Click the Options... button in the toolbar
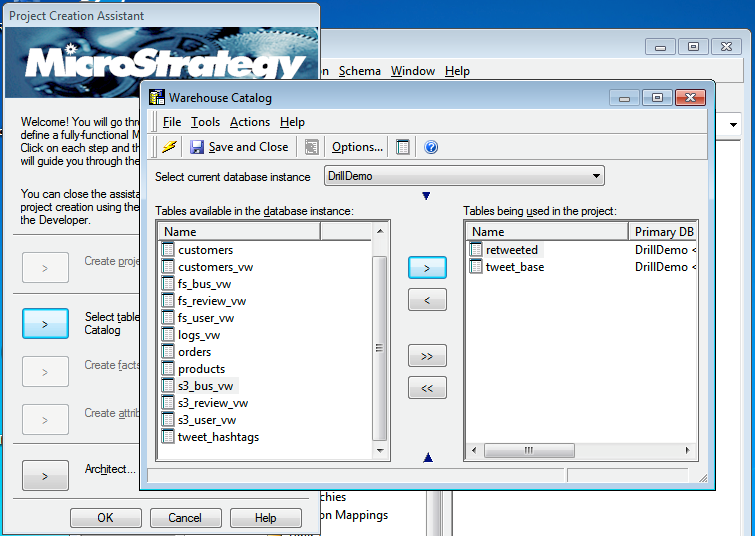This screenshot has height=536, width=755. 357,147
